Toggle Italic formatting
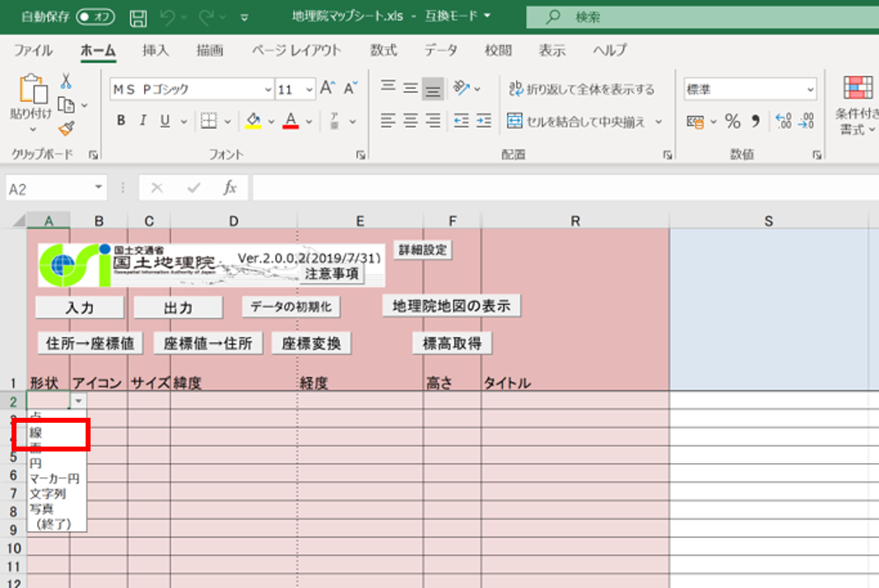The height and width of the screenshot is (588, 879). point(143,120)
